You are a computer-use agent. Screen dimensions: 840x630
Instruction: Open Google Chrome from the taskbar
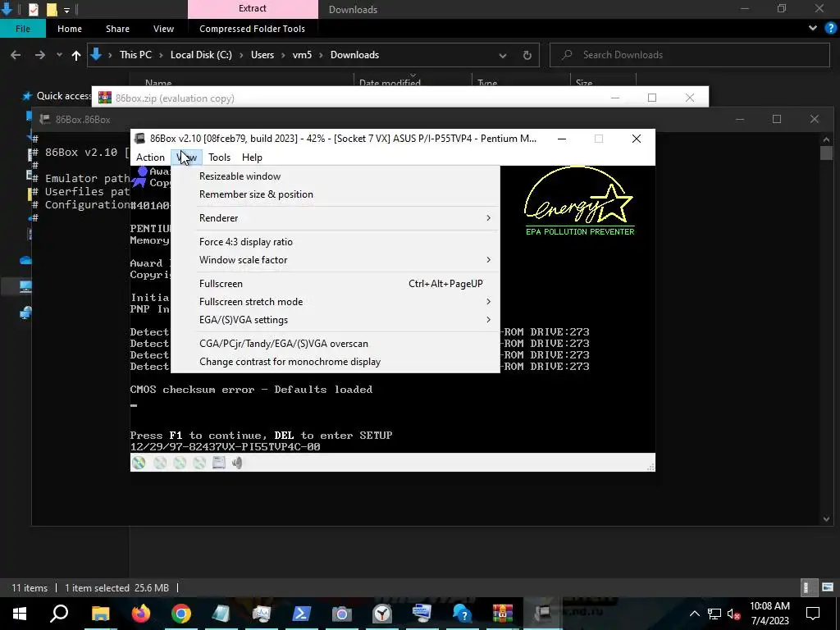(x=181, y=614)
